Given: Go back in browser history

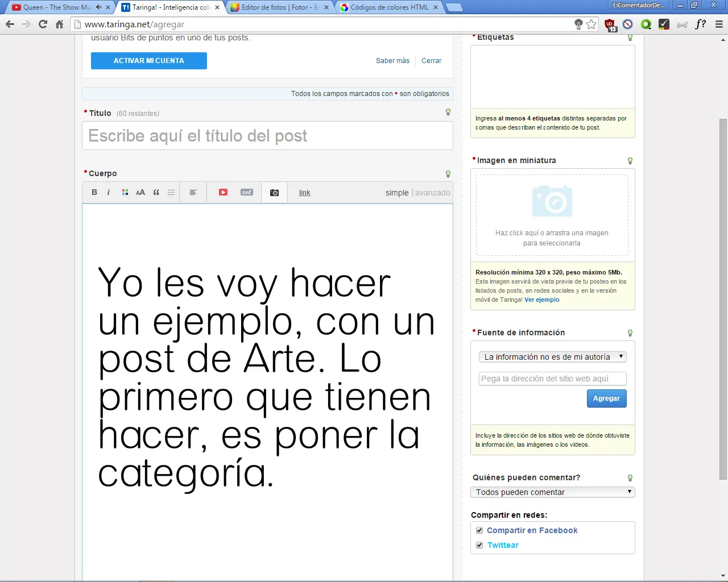Looking at the screenshot, I should point(10,24).
